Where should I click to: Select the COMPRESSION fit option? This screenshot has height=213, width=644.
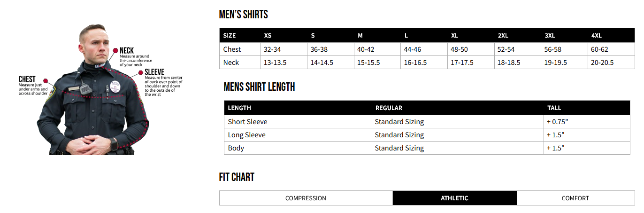[306, 198]
